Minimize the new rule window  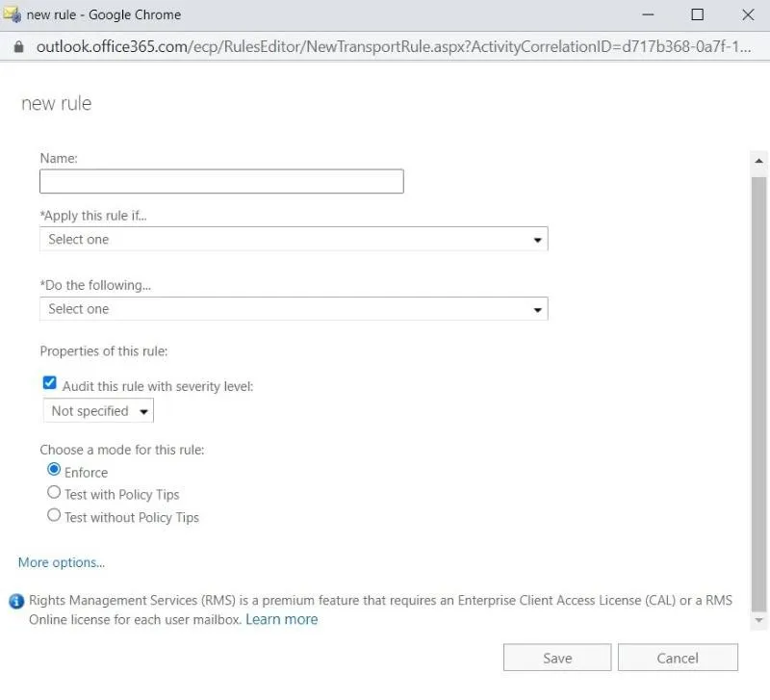[x=646, y=14]
